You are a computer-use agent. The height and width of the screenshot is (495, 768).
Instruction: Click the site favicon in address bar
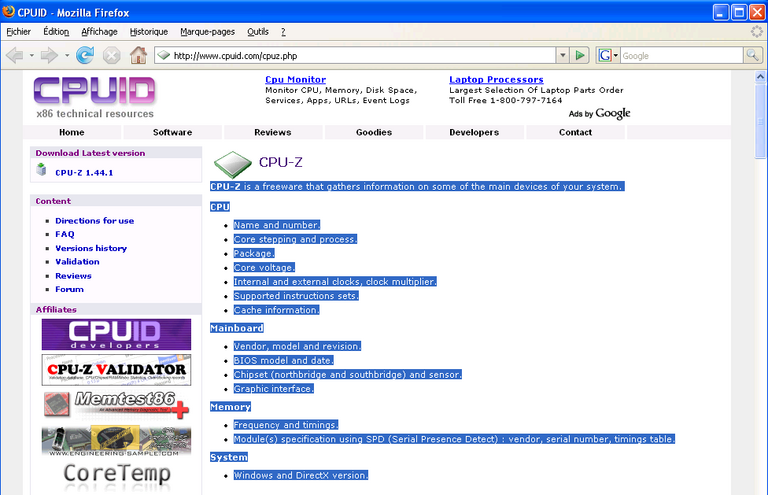click(x=164, y=55)
